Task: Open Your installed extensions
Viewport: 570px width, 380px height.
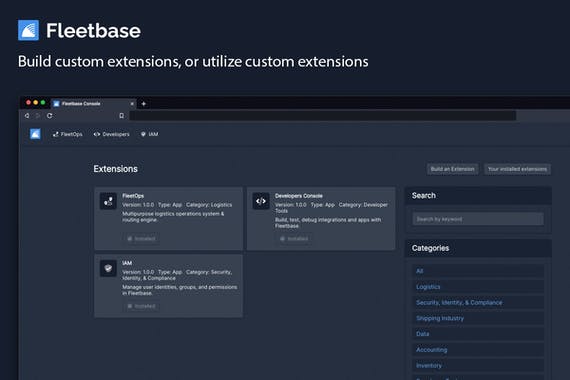Action: (x=517, y=169)
